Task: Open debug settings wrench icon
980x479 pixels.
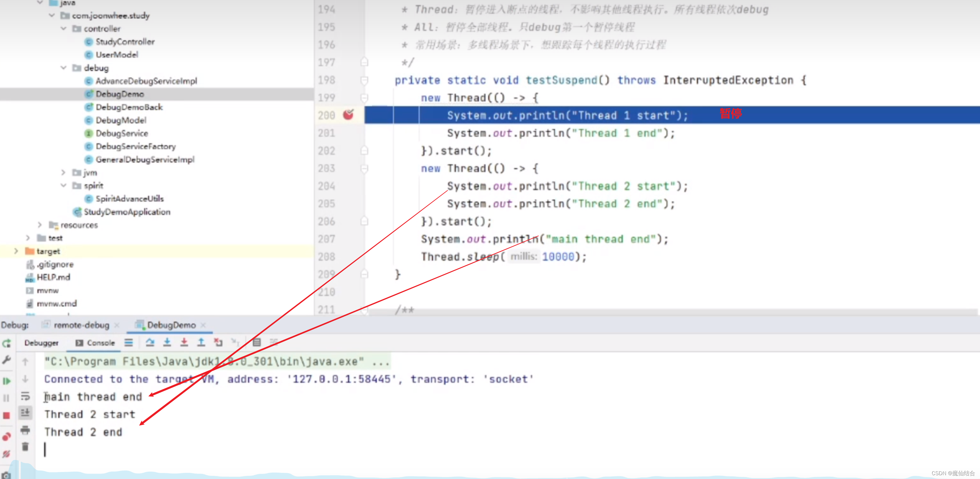Action: (x=6, y=360)
